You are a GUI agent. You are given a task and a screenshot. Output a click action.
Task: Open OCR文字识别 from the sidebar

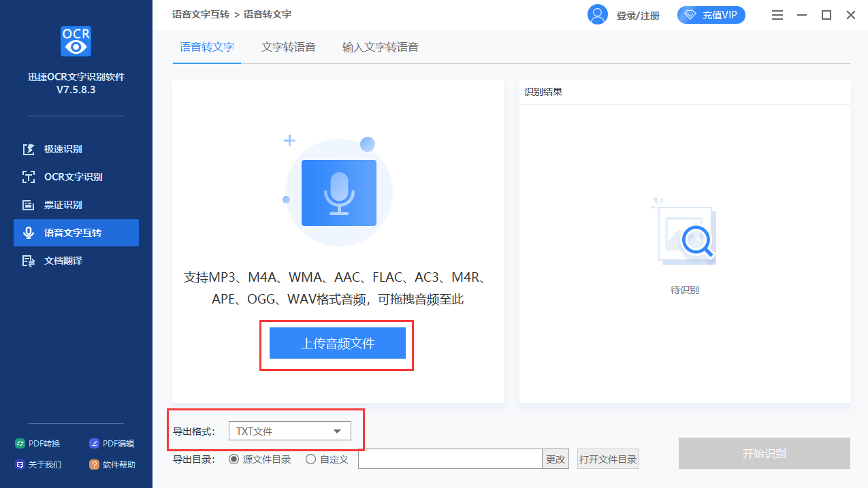[73, 177]
